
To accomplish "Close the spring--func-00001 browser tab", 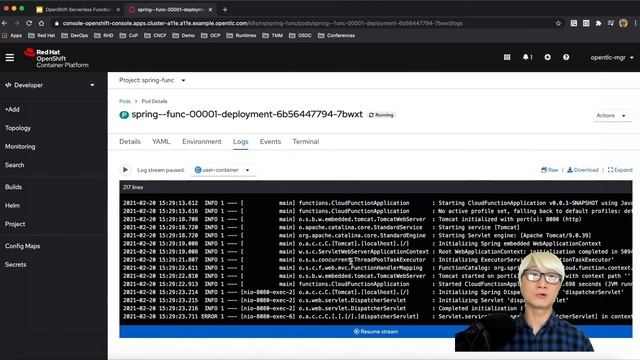I will tap(210, 9).
